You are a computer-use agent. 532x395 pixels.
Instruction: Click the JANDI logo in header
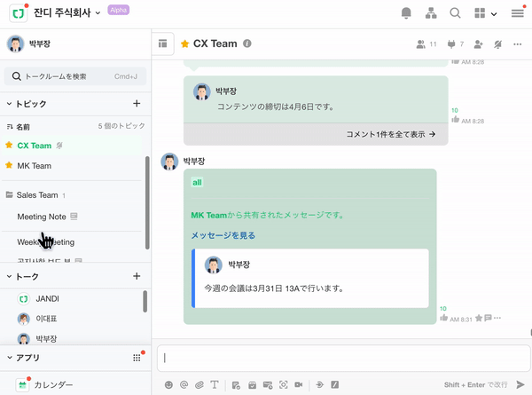pyautogui.click(x=19, y=13)
